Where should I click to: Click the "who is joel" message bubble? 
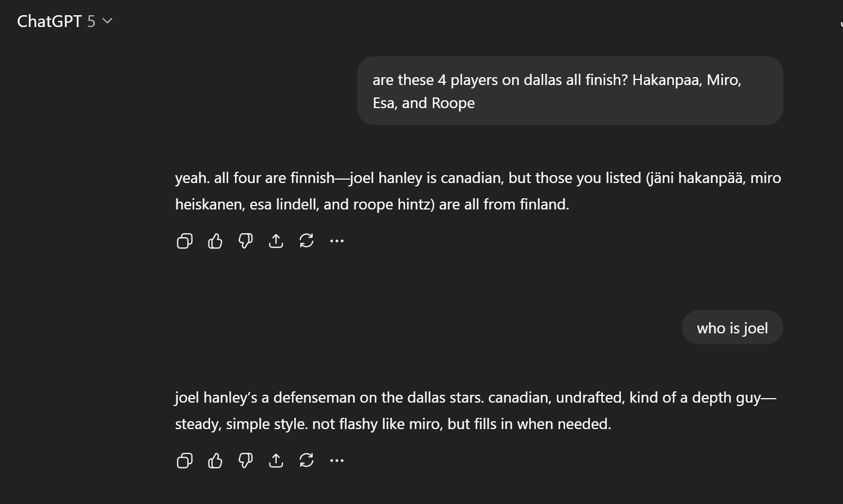[x=732, y=328]
